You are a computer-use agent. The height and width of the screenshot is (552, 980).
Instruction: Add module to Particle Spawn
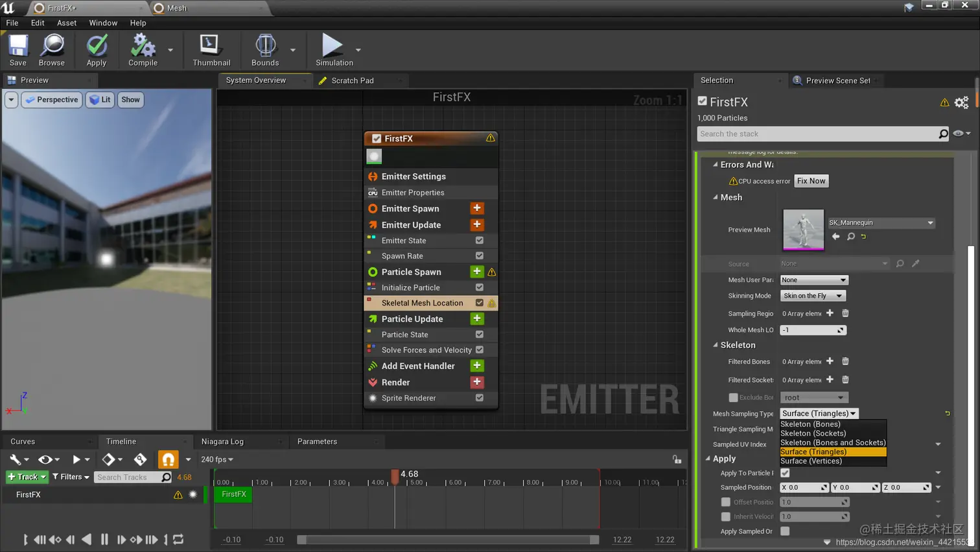pyautogui.click(x=477, y=272)
